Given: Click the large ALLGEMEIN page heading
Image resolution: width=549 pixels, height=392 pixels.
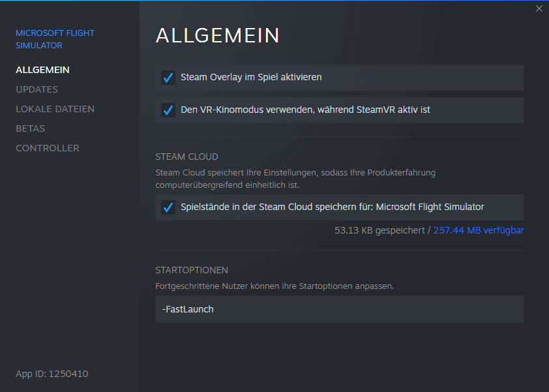Looking at the screenshot, I should click(x=217, y=36).
